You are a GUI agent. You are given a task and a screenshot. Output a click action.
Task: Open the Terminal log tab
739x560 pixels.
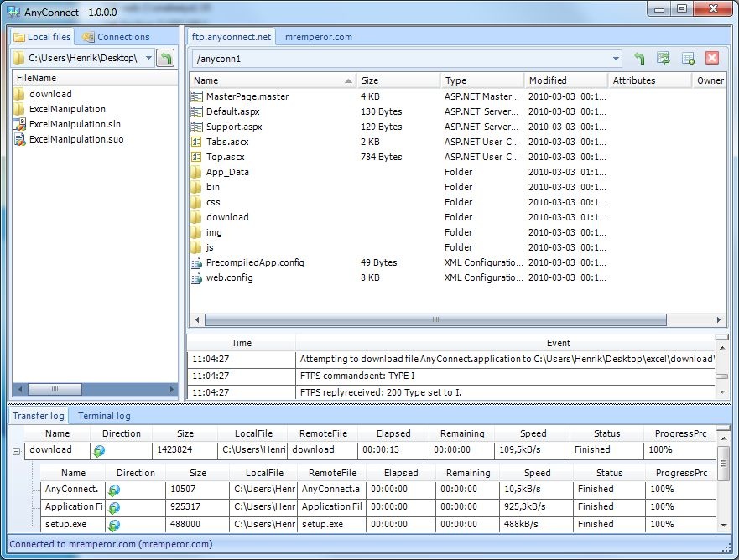pos(104,416)
